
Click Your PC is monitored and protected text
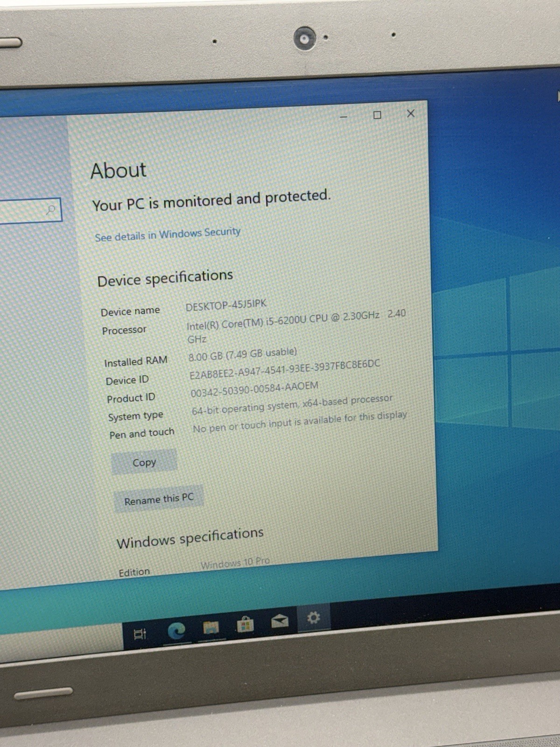click(x=211, y=200)
